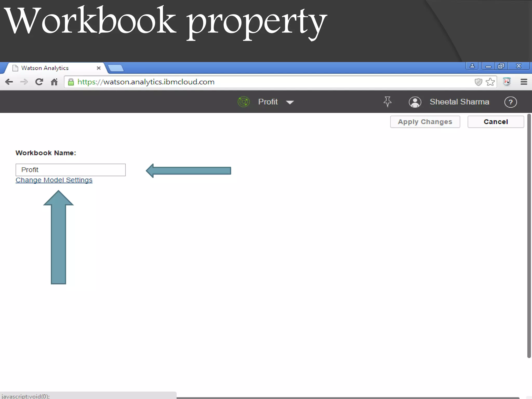This screenshot has height=399, width=532.
Task: Open the red K extension icon
Action: [x=507, y=82]
